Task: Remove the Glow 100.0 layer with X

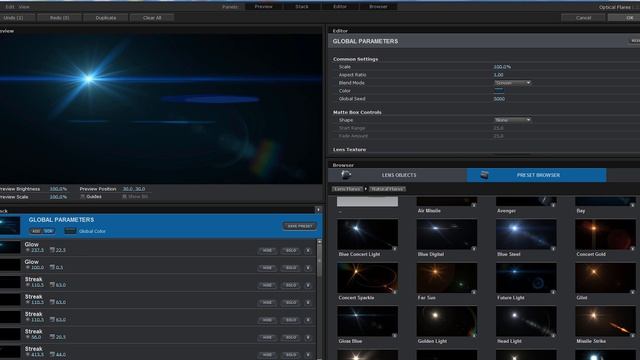Action: point(308,268)
